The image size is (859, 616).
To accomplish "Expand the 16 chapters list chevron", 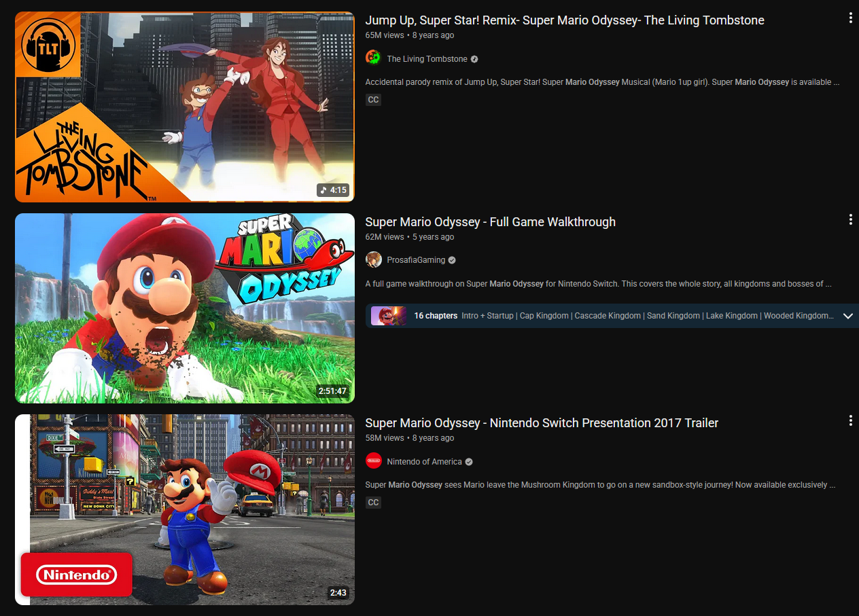I will pos(847,316).
